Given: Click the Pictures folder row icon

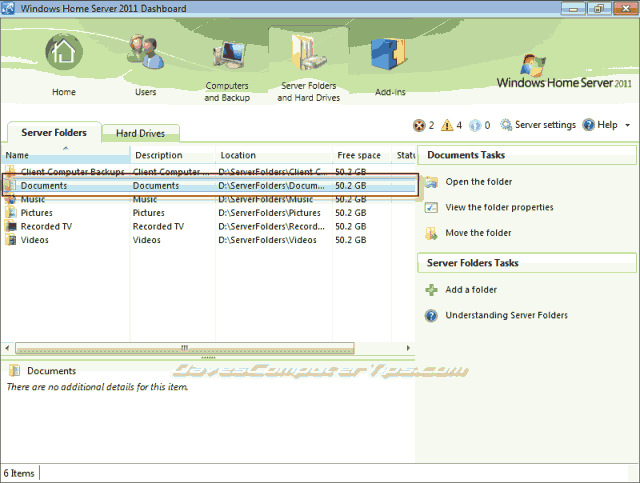Looking at the screenshot, I should tap(11, 213).
